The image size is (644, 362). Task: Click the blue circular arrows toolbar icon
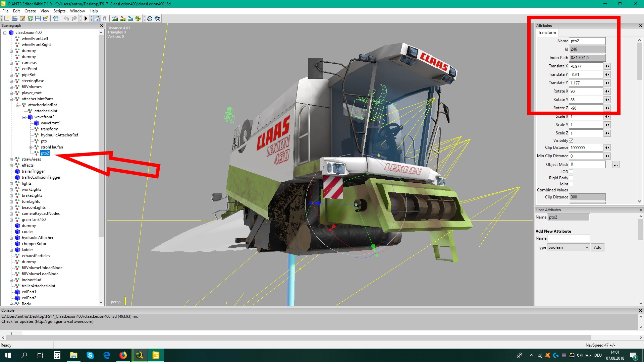pyautogui.click(x=150, y=18)
